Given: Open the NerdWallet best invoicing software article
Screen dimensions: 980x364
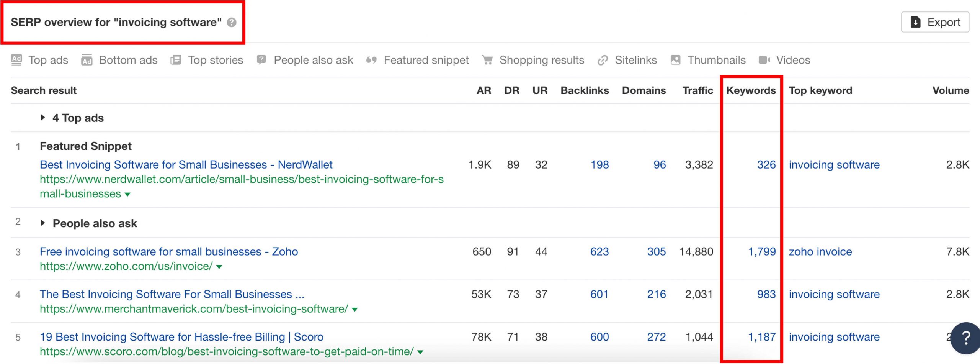Looking at the screenshot, I should tap(186, 164).
